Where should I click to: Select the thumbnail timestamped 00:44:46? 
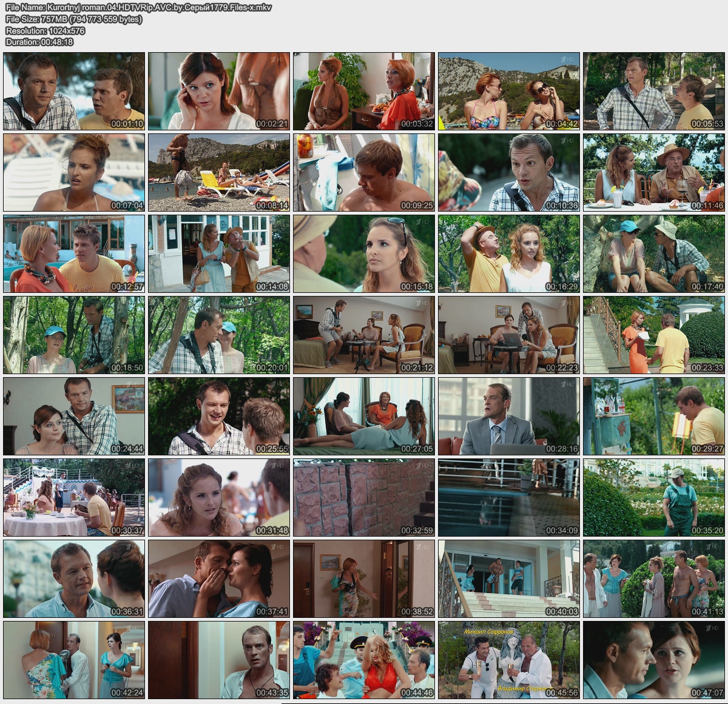(364, 660)
